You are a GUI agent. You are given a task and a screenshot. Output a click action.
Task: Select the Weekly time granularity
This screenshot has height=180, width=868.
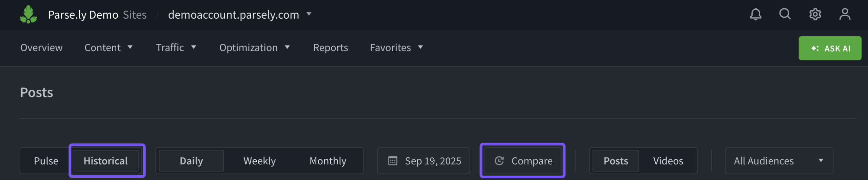point(259,161)
